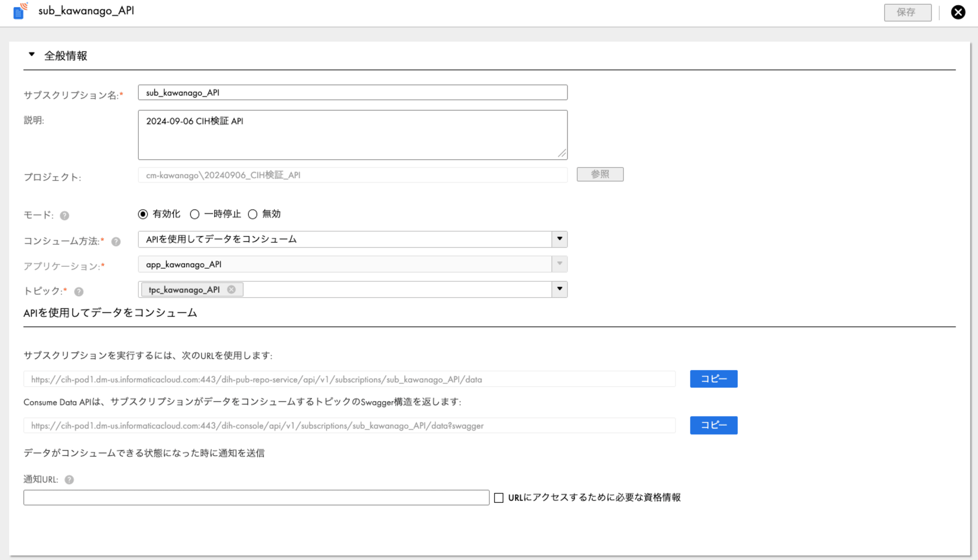Edit the サブスクリプション名 field
Screen dimensions: 978x560
coord(353,92)
